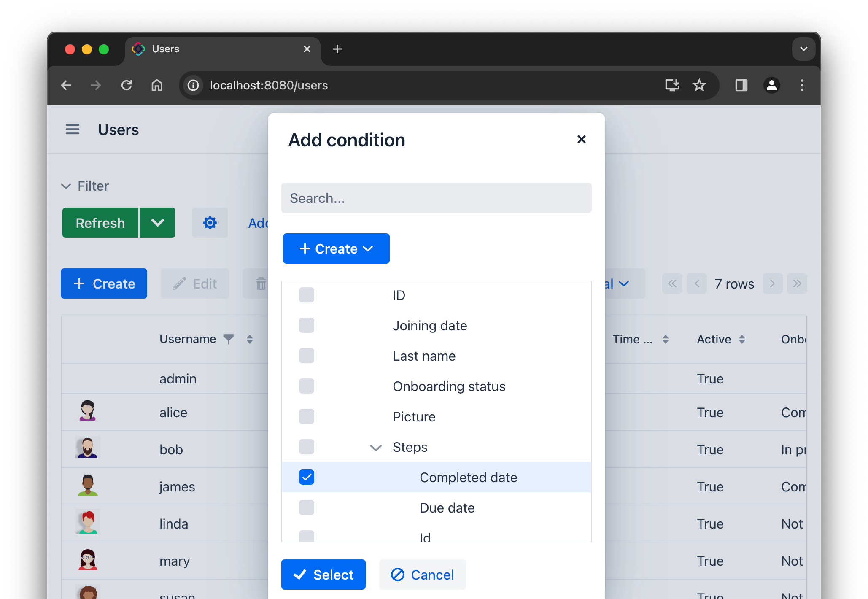Collapse the Steps group in the list
868x599 pixels.
(x=375, y=447)
